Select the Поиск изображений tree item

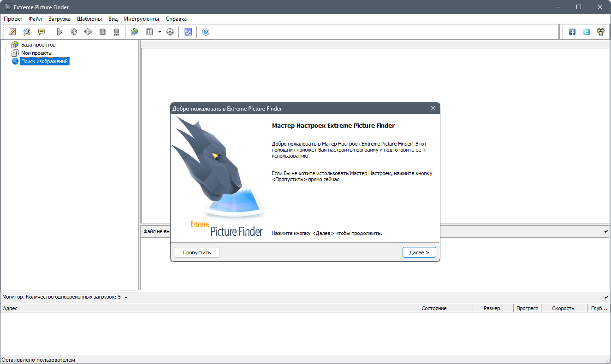click(x=44, y=61)
